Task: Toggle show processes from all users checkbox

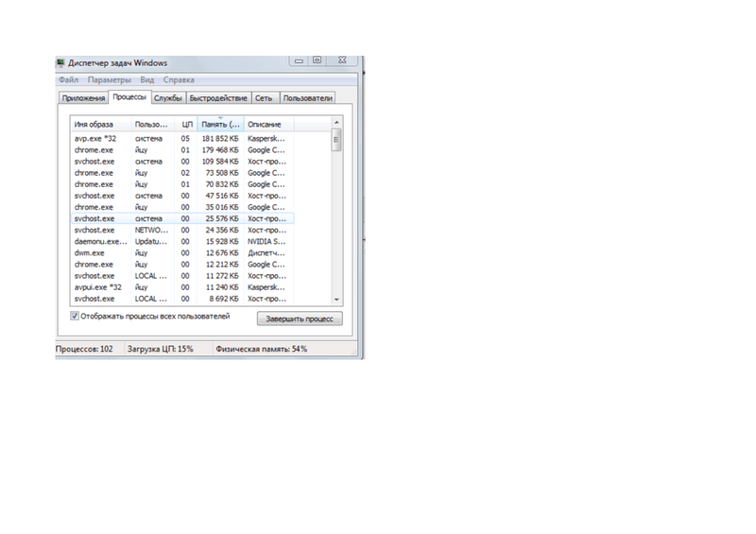Action: [75, 316]
